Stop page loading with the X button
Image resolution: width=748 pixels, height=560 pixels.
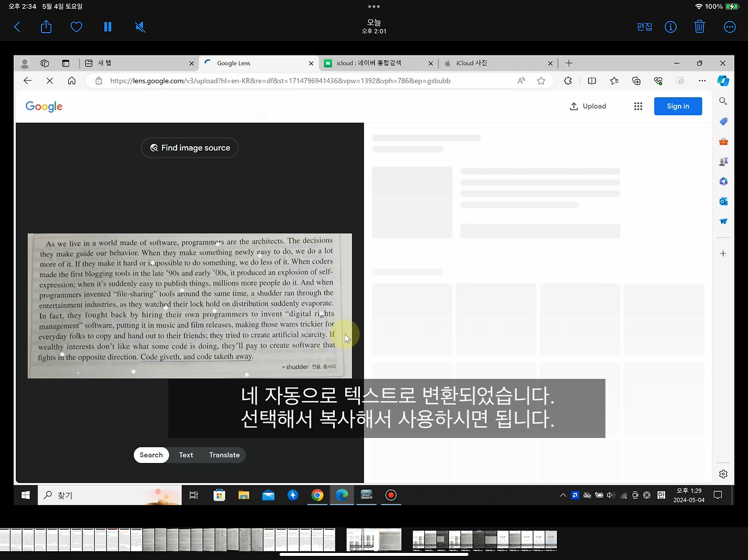50,81
